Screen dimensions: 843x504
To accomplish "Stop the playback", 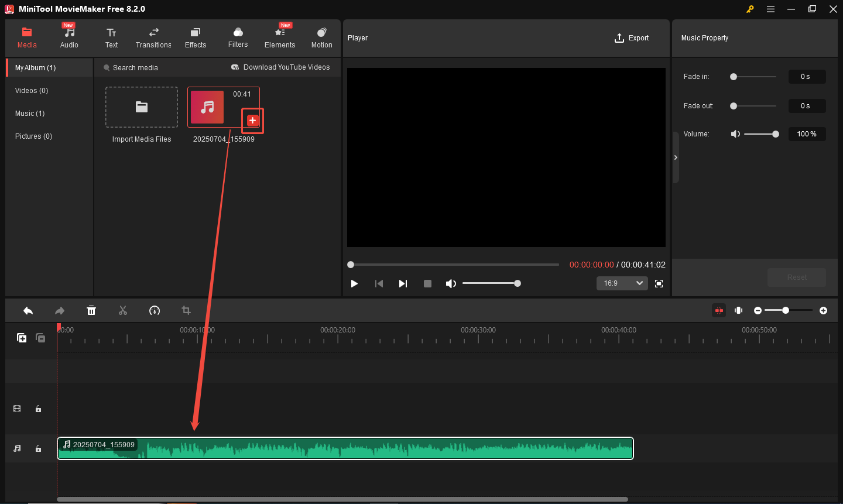I will (427, 283).
